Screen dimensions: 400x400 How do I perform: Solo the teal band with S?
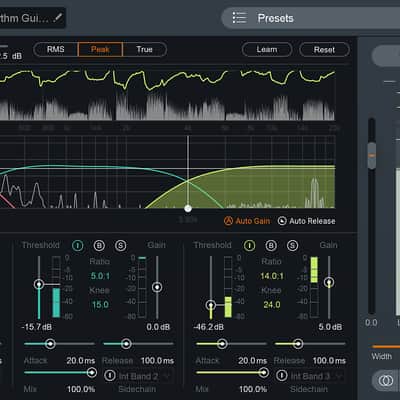pos(120,246)
